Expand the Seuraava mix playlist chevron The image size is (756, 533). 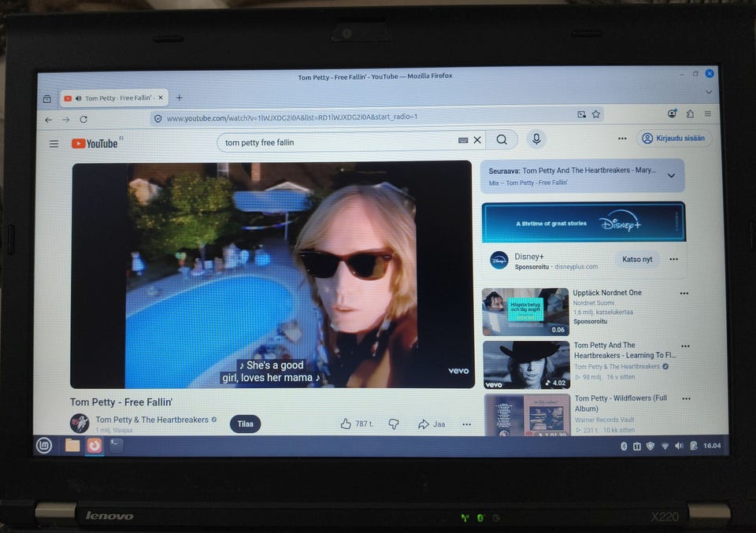[x=671, y=176]
